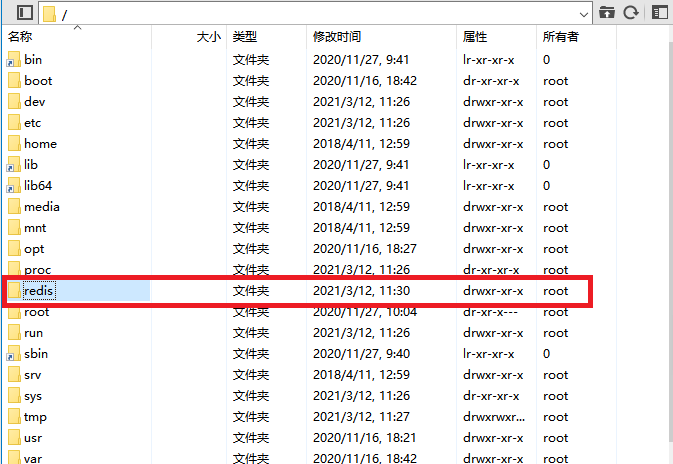The width and height of the screenshot is (673, 464).
Task: Click the sbin row date 2020/11/27, 9:40
Action: (361, 354)
